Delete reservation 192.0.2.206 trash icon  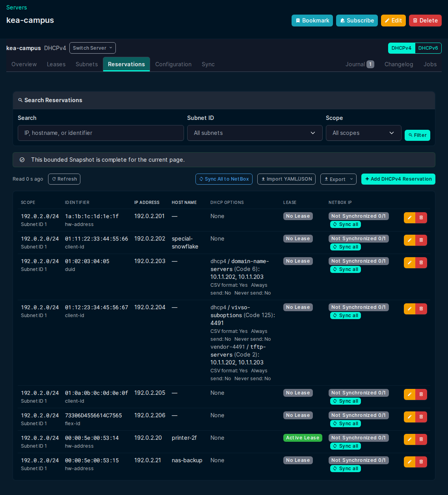point(421,417)
